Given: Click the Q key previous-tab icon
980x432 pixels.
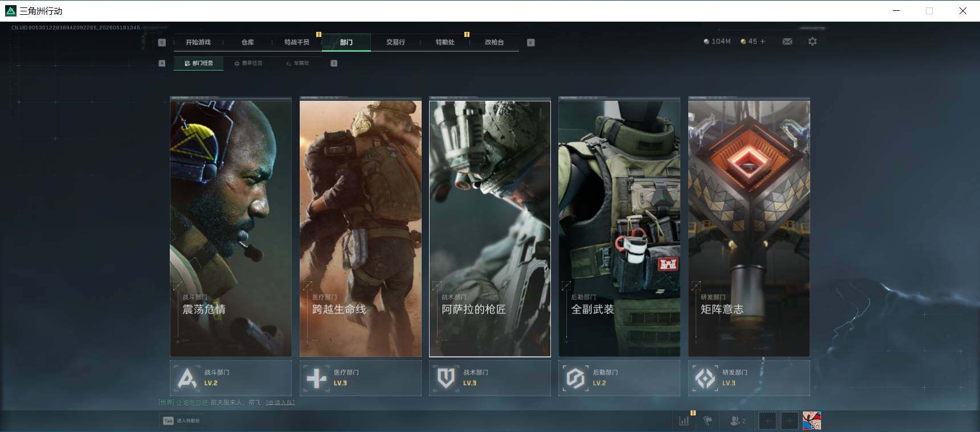Looking at the screenshot, I should tap(162, 42).
